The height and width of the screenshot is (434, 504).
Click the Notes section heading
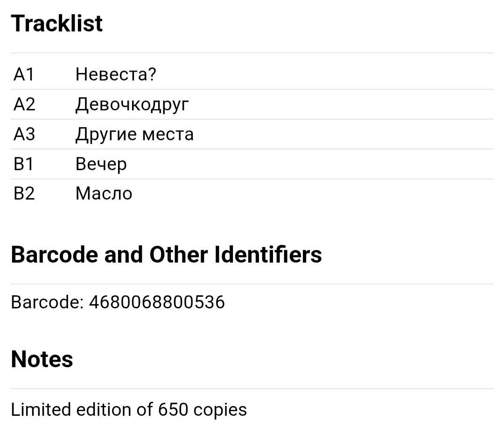click(x=42, y=359)
